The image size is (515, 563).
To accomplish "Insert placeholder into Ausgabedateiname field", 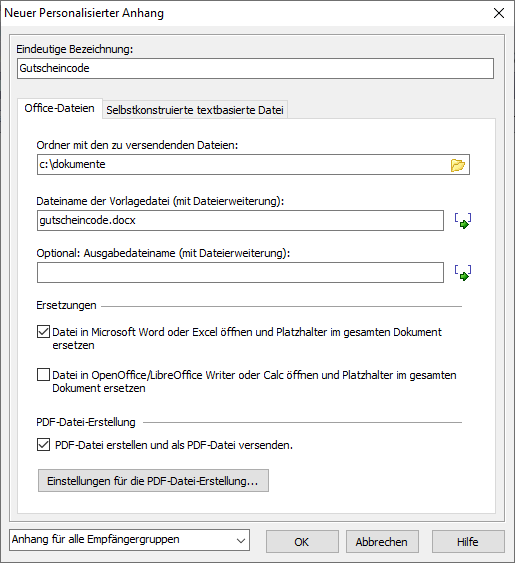I will 463,273.
